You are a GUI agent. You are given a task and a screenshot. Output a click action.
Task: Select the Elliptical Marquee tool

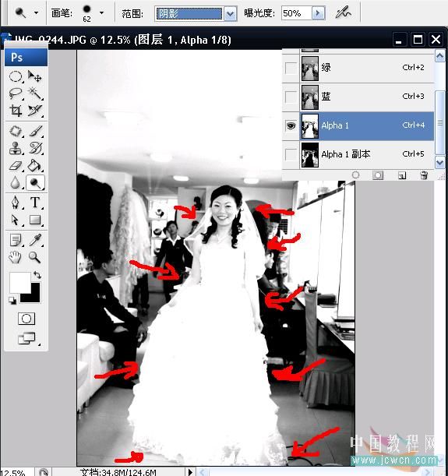click(x=16, y=76)
